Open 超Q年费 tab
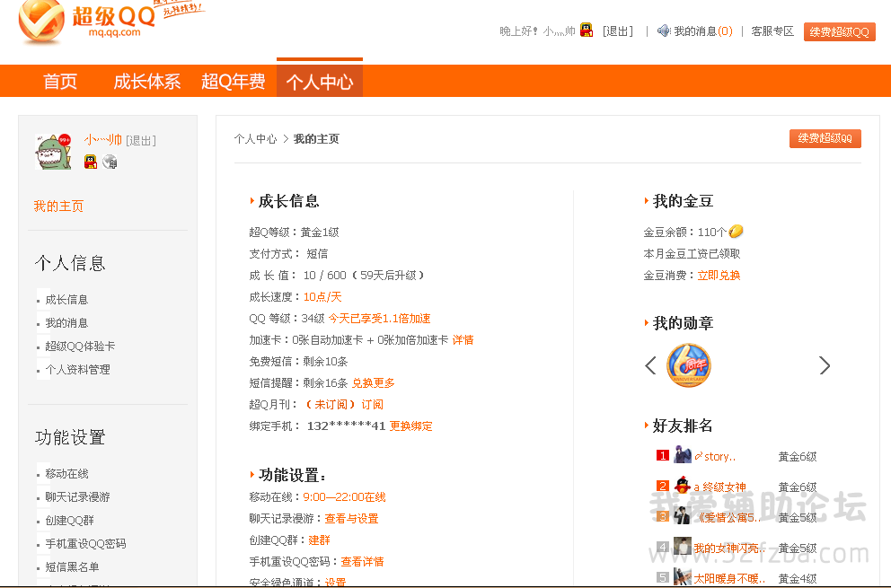Viewport: 891px width, 588px height. pos(233,81)
